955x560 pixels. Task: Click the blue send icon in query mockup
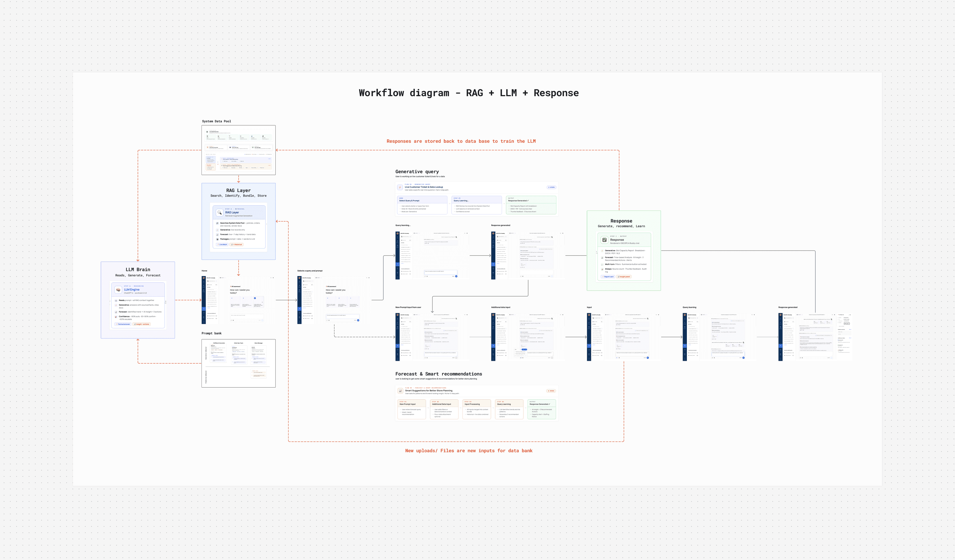point(358,320)
